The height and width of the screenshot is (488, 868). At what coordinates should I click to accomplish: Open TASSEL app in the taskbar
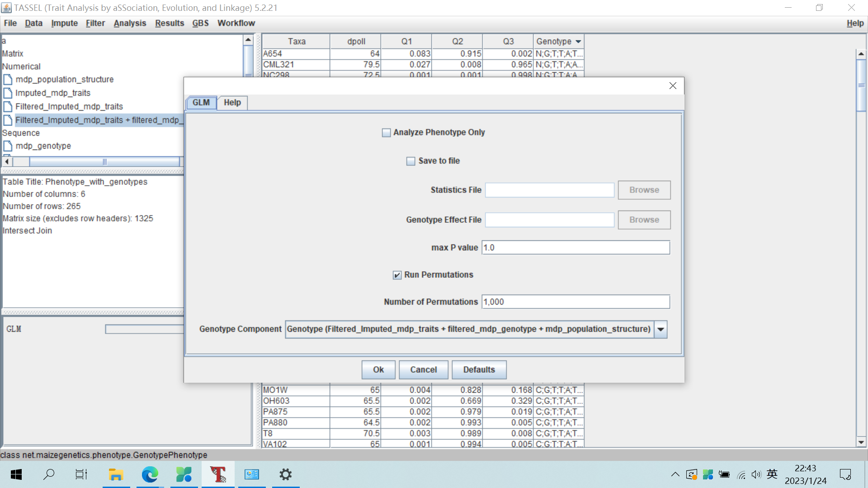218,474
